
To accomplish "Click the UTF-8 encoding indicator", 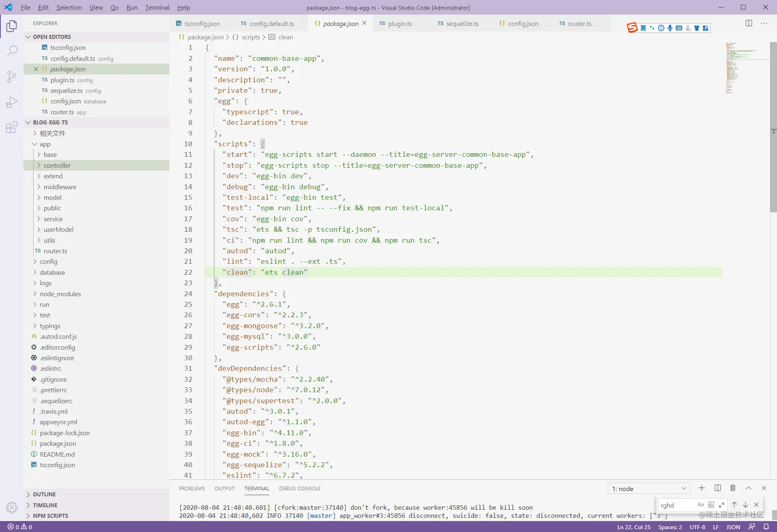I will 697,527.
